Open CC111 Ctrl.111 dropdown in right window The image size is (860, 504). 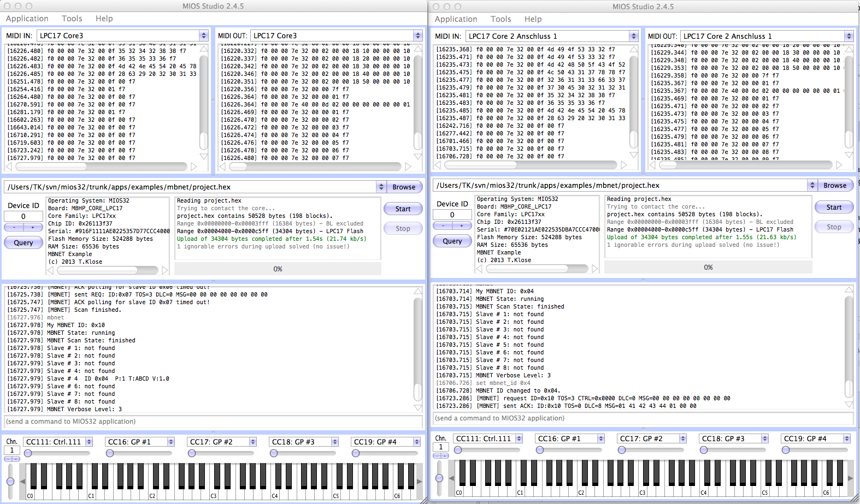[x=488, y=438]
